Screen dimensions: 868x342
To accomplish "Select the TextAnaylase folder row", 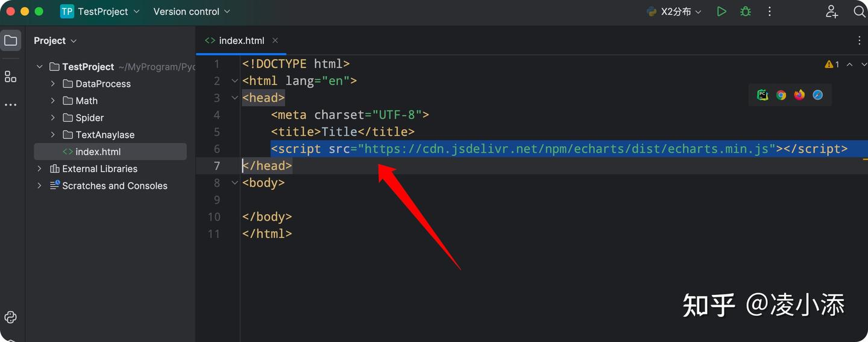I will tap(110, 135).
